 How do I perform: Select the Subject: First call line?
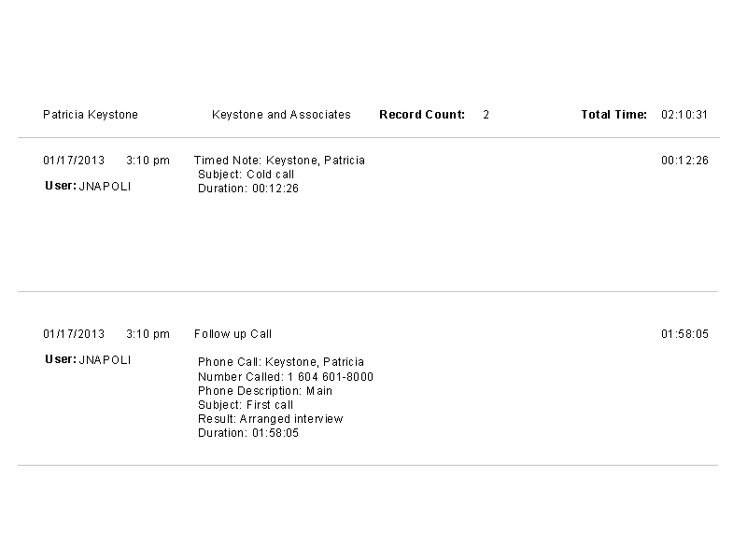point(246,405)
